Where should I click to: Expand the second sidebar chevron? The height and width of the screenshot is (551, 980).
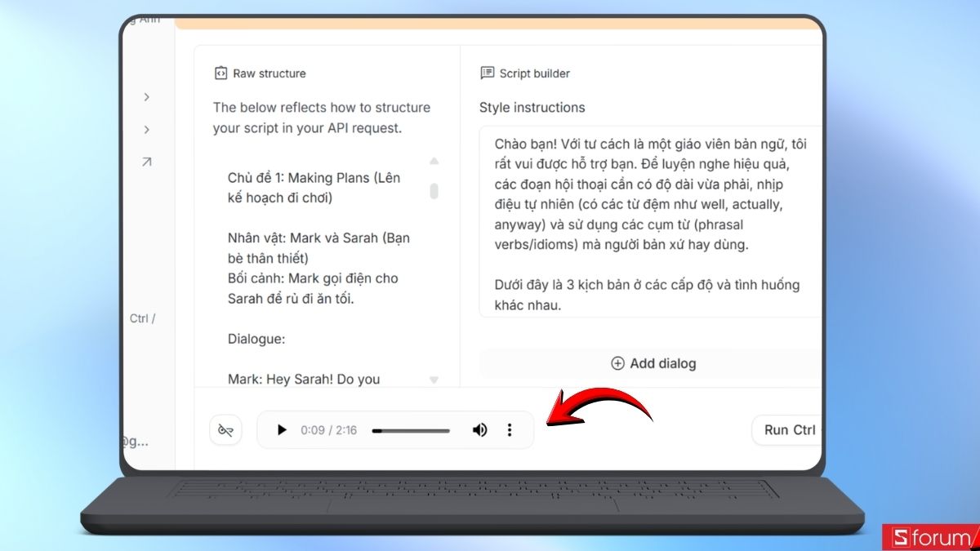[147, 130]
